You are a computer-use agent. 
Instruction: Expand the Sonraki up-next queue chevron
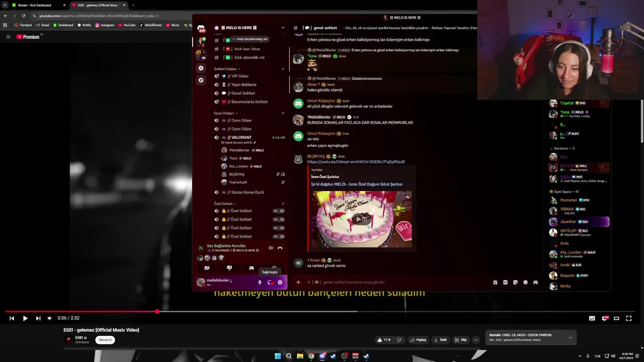570,337
